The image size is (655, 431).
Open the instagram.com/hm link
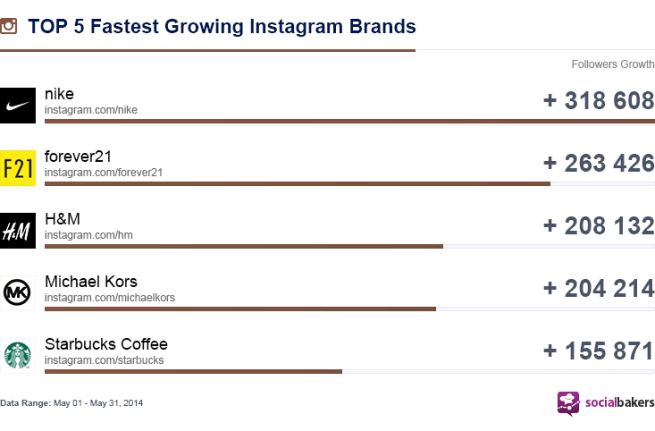pyautogui.click(x=88, y=235)
